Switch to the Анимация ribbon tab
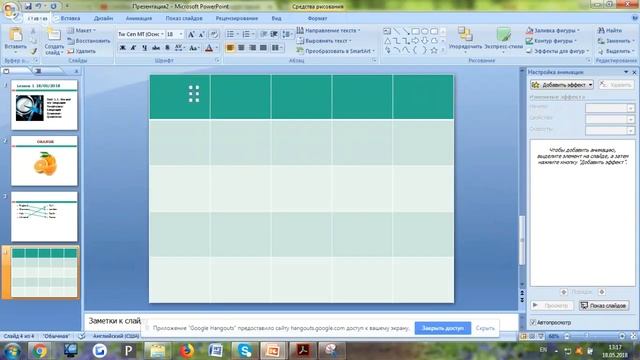The width and height of the screenshot is (640, 360). point(139,18)
